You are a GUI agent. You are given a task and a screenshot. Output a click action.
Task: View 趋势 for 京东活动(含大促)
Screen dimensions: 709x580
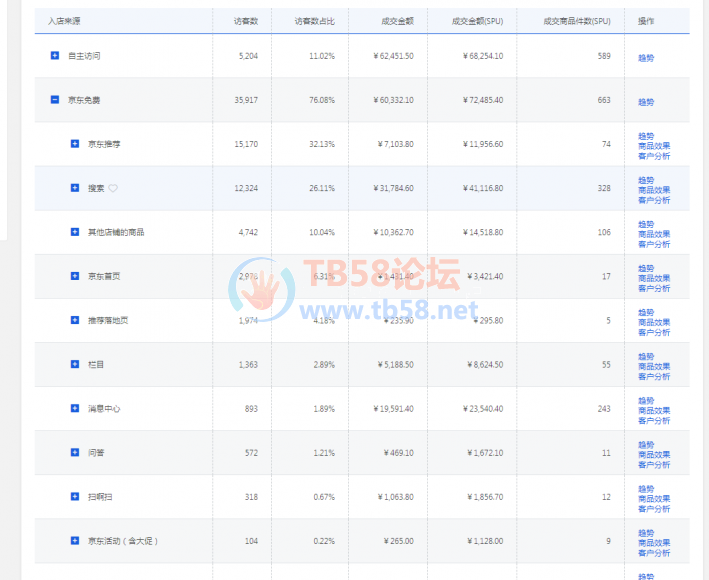[x=646, y=533]
